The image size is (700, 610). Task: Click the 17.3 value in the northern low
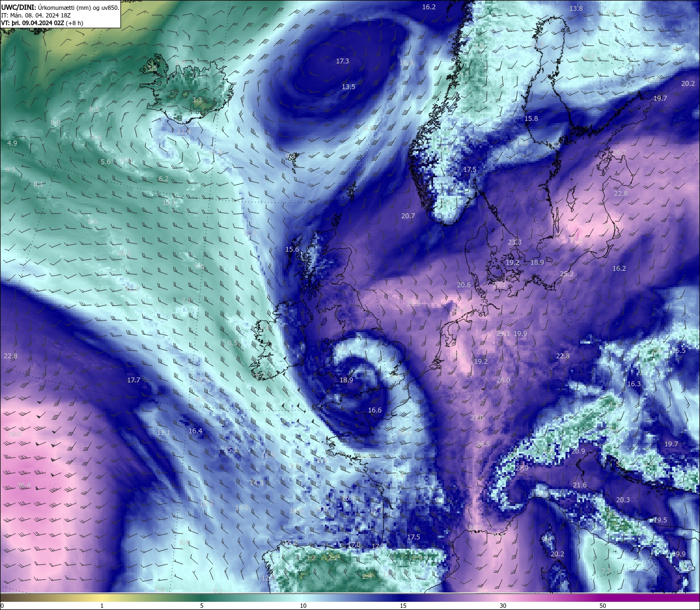click(342, 61)
